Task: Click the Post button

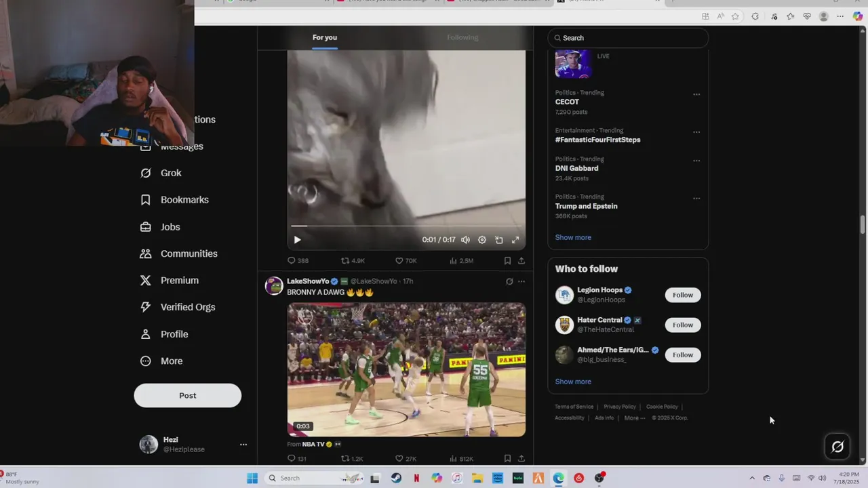Action: (x=188, y=396)
